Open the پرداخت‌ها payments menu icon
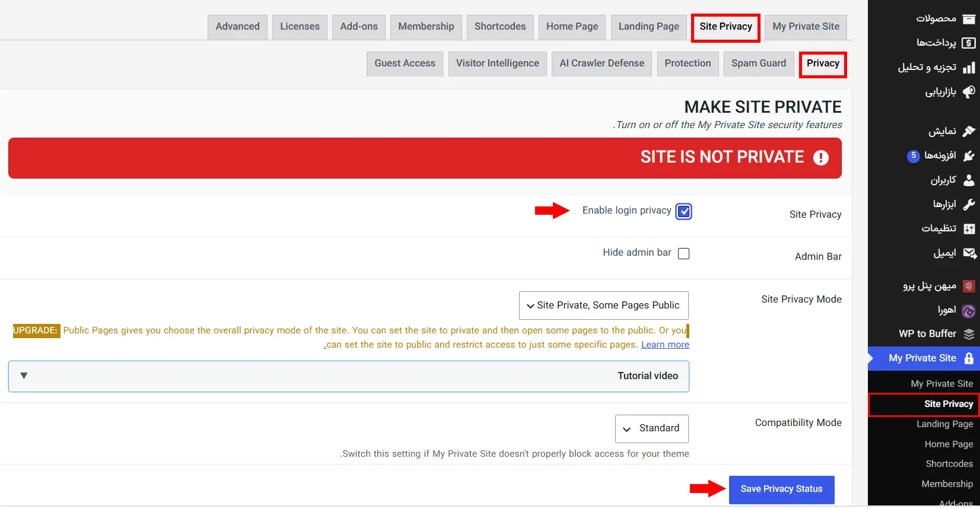 [969, 43]
